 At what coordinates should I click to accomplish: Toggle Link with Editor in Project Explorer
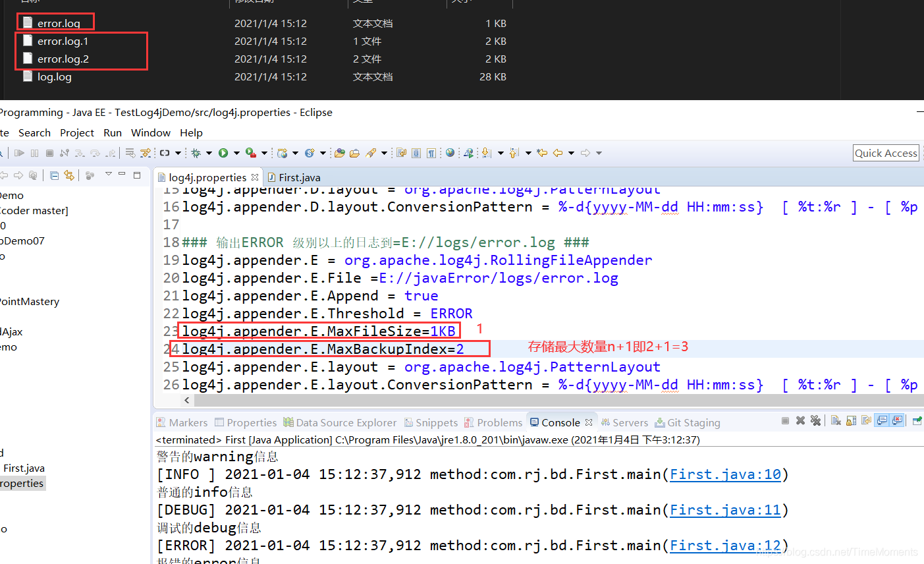[68, 175]
